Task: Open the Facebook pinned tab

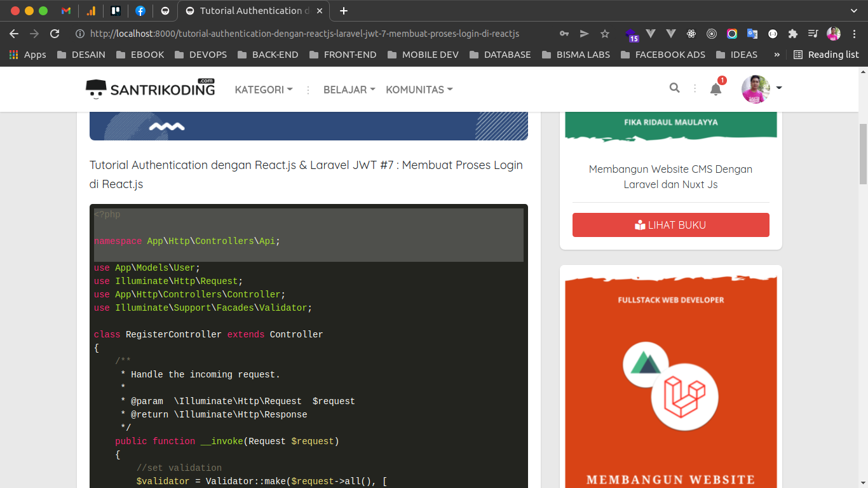Action: (140, 10)
